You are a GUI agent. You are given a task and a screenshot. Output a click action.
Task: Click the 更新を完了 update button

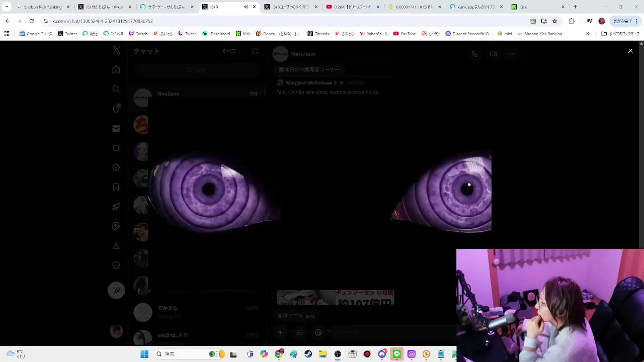[x=625, y=21]
